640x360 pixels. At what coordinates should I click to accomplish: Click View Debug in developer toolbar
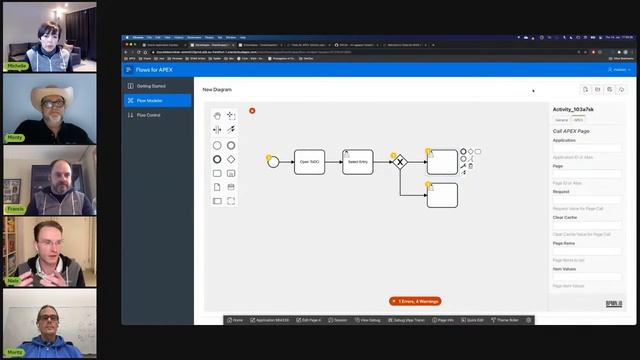(x=368, y=320)
